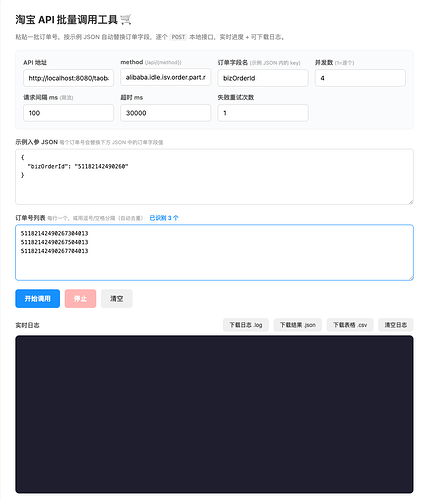Focus the method input field
Image resolution: width=426 pixels, height=500 pixels.
166,77
